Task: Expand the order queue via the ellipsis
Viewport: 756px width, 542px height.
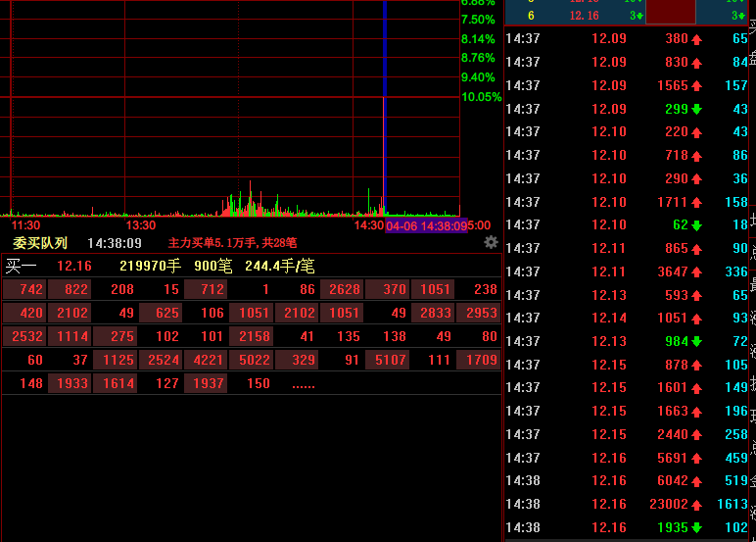Action: [304, 384]
